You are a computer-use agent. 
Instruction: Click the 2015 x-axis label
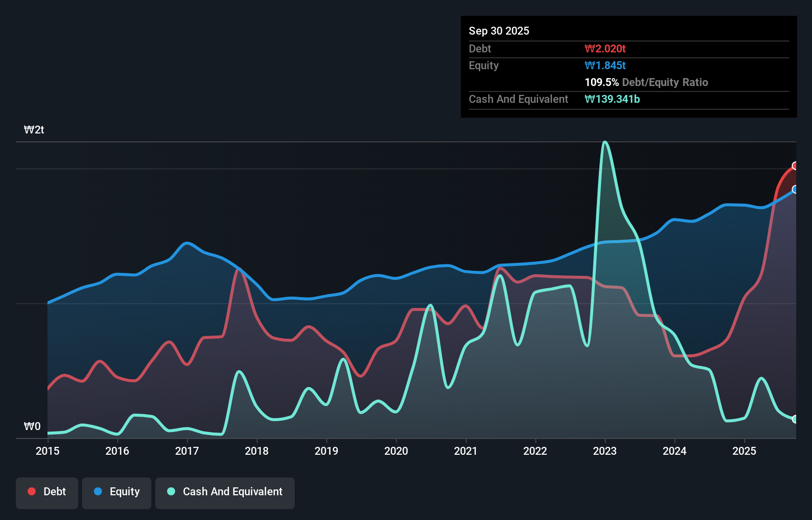click(47, 451)
